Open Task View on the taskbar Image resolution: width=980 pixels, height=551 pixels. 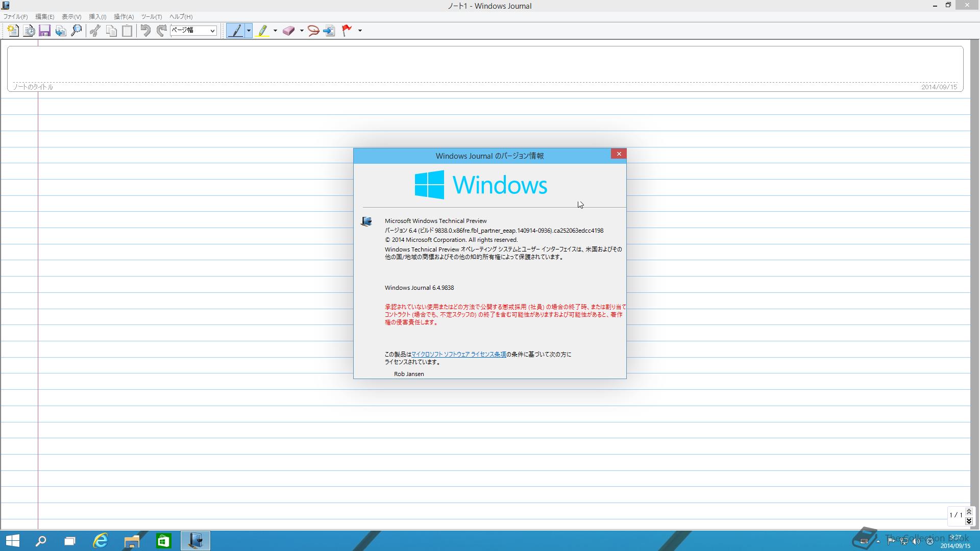coord(70,541)
